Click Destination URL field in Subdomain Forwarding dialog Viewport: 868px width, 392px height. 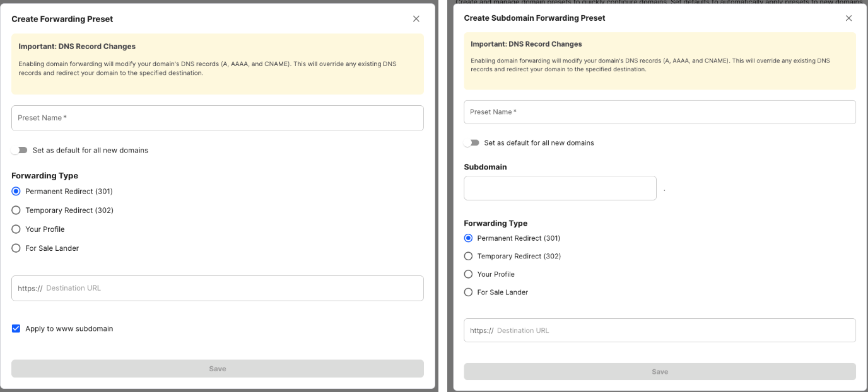pyautogui.click(x=660, y=330)
